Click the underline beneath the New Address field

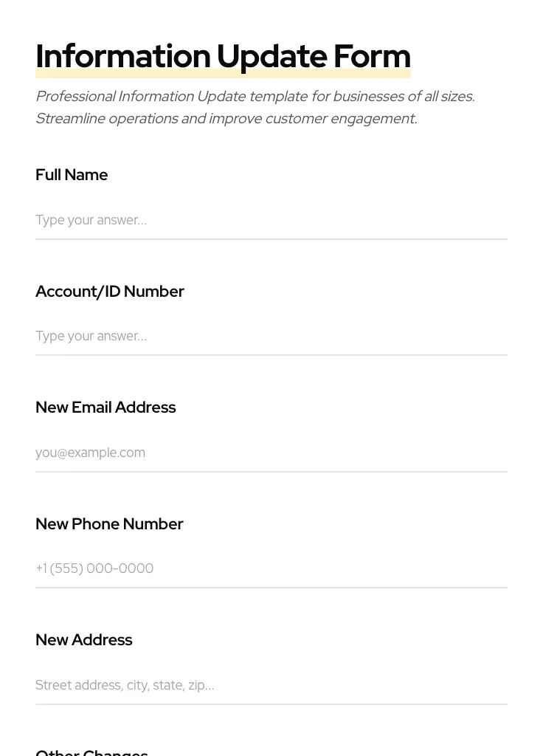point(271,704)
